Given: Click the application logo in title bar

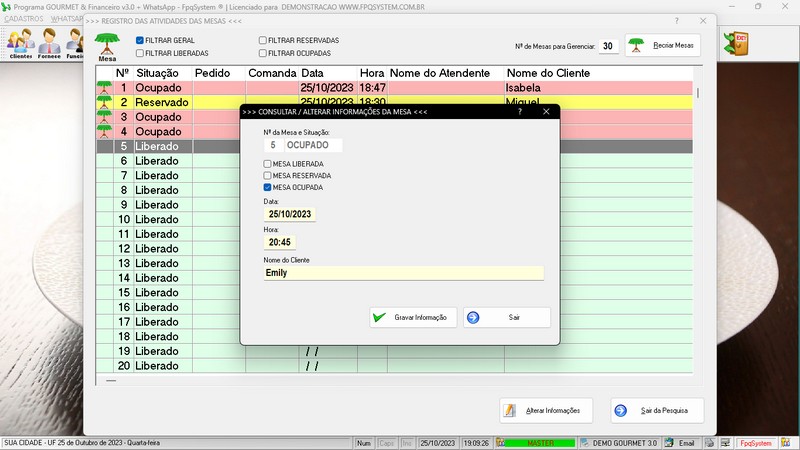Looking at the screenshot, I should coord(6,7).
